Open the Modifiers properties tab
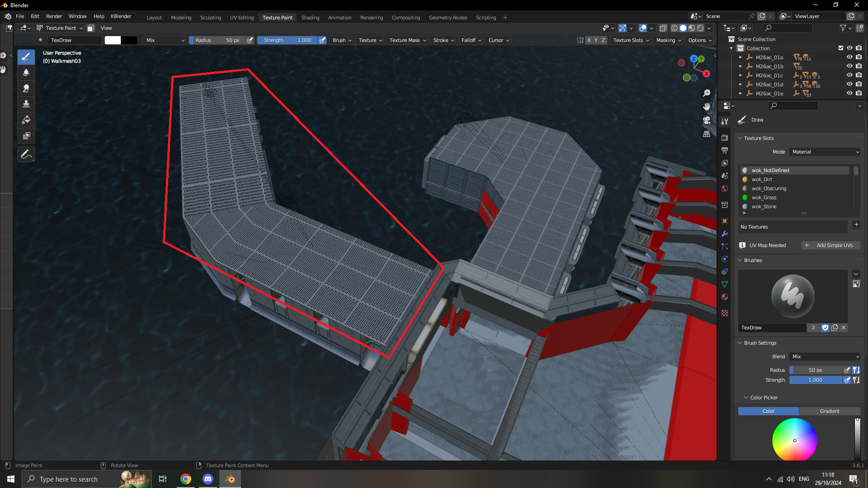This screenshot has height=488, width=868. 725,234
